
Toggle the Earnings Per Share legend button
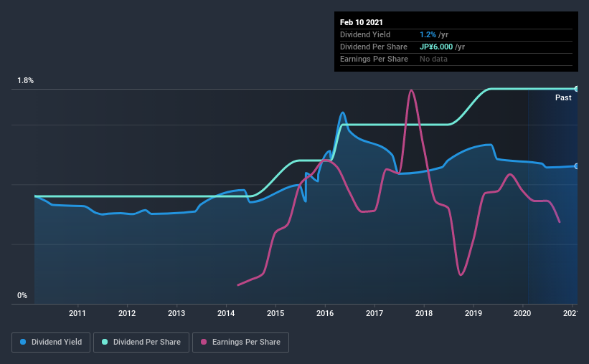[x=241, y=343]
